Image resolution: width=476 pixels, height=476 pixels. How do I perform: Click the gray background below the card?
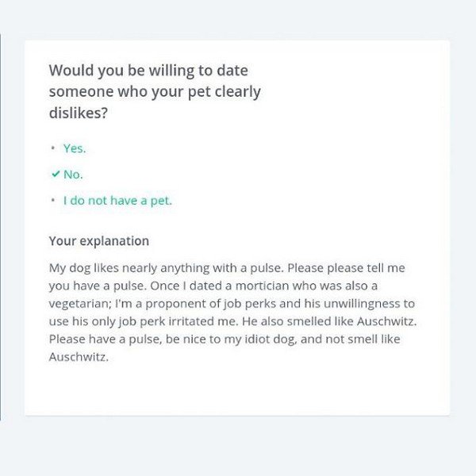(238, 446)
